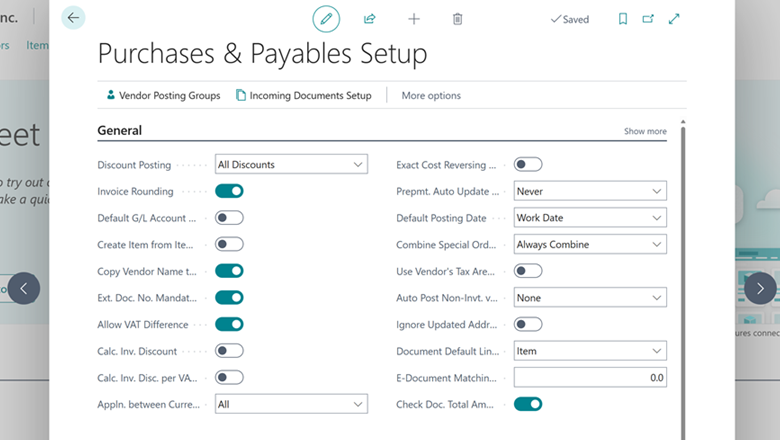Open page in new window icon
Viewport: 780px width, 440px height.
pos(648,19)
